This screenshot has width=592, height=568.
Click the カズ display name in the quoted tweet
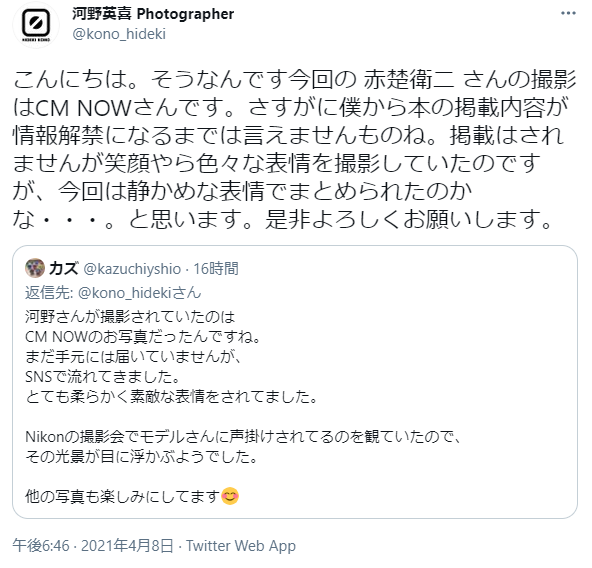point(63,269)
